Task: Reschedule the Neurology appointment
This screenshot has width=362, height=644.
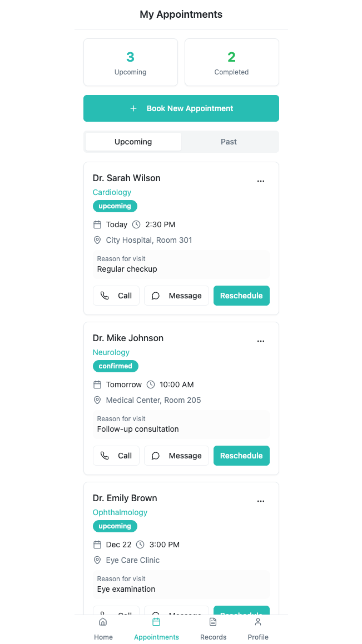Action: coord(241,456)
